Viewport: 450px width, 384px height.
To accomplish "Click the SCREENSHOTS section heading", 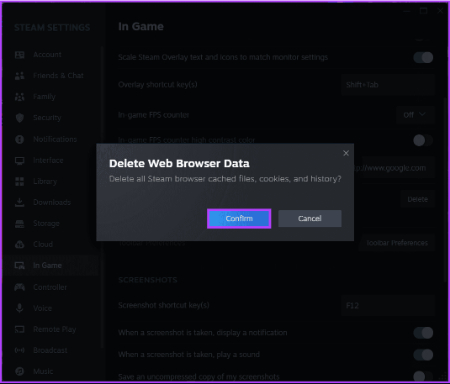I will (148, 280).
